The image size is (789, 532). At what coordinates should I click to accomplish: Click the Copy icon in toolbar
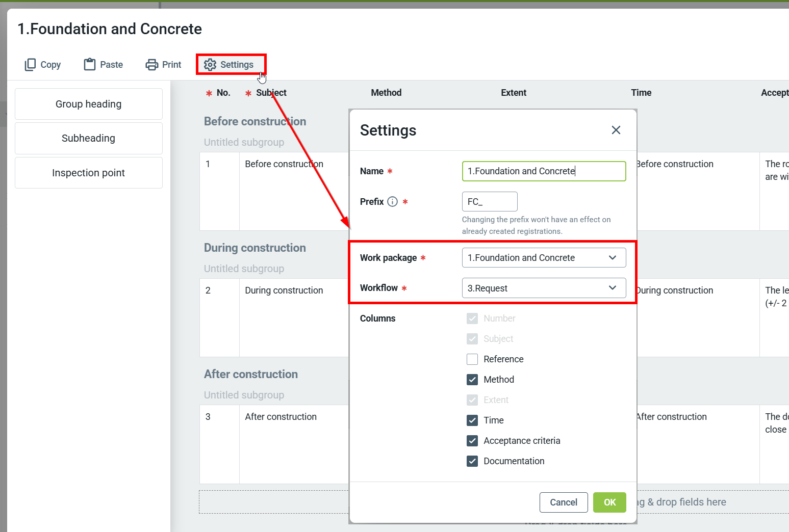[31, 65]
